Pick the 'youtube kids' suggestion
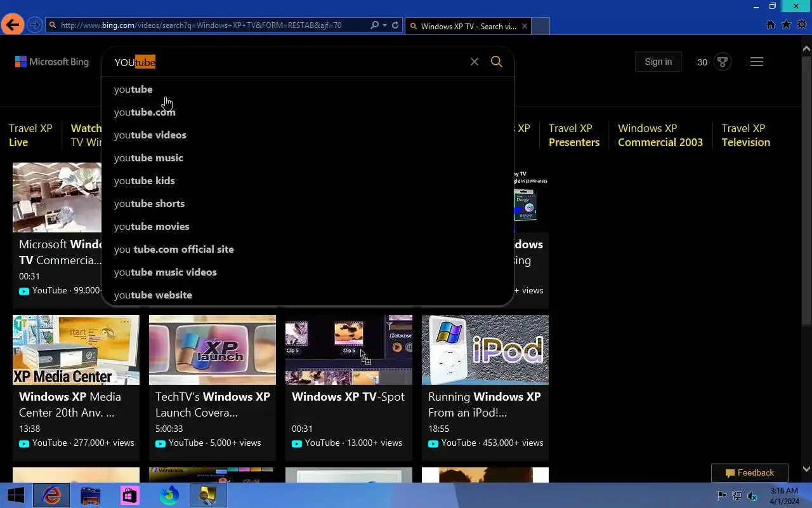The image size is (812, 508). click(308, 181)
